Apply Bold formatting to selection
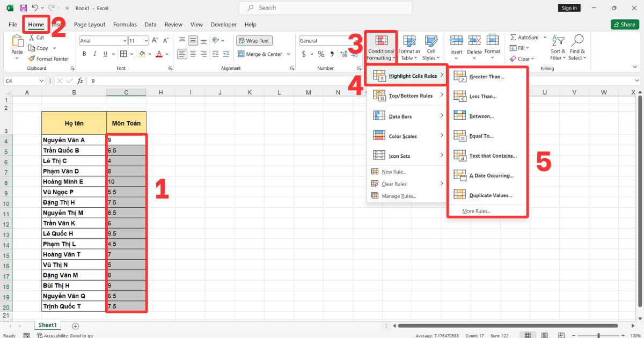The height and width of the screenshot is (338, 644). point(84,54)
